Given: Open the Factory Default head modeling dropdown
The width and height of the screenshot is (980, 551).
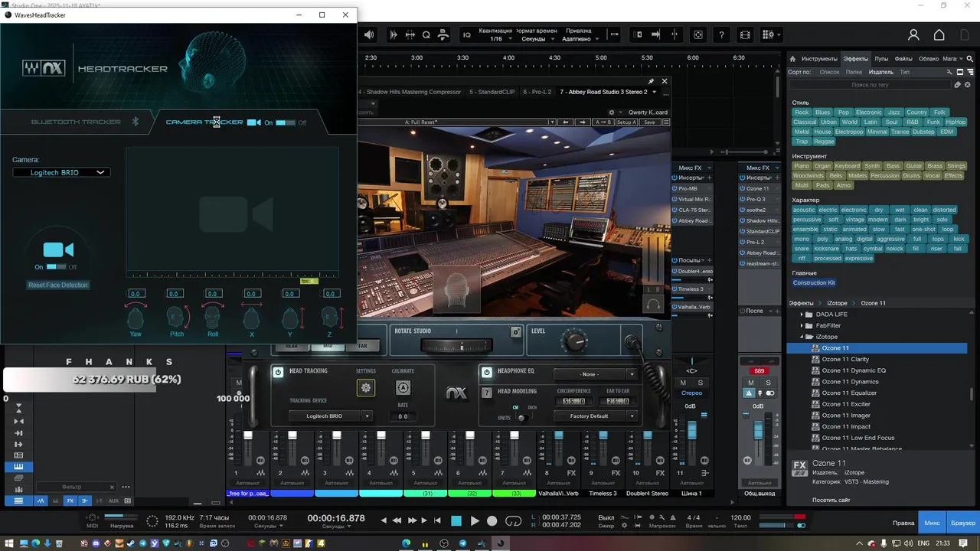Looking at the screenshot, I should coord(595,416).
